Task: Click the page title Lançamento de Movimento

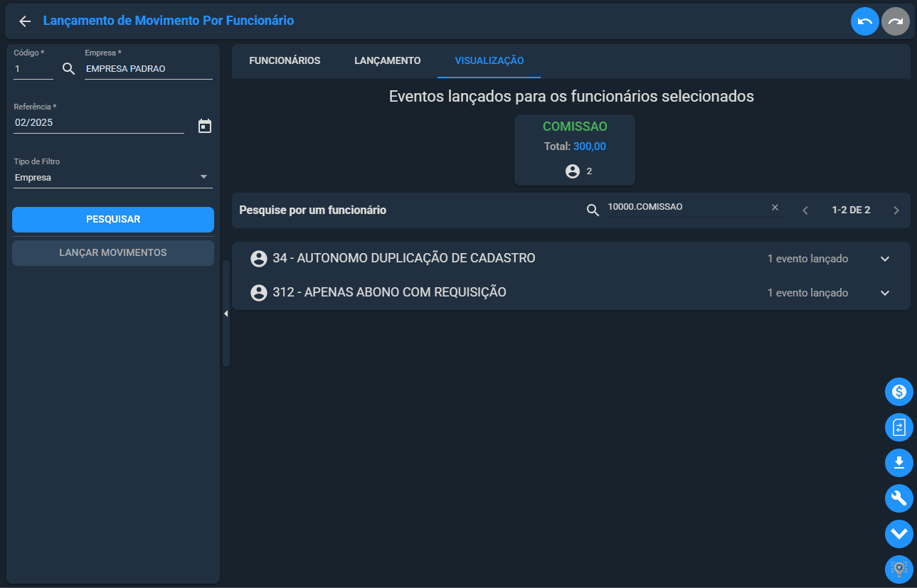Action: (x=169, y=21)
